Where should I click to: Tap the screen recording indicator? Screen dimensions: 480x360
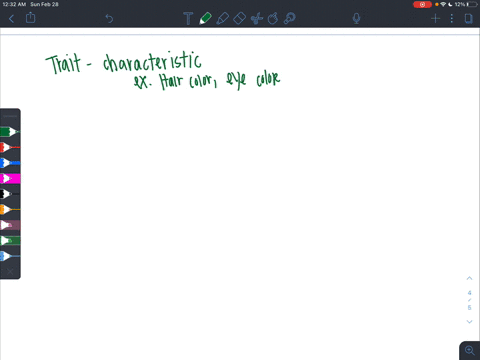[x=422, y=4]
